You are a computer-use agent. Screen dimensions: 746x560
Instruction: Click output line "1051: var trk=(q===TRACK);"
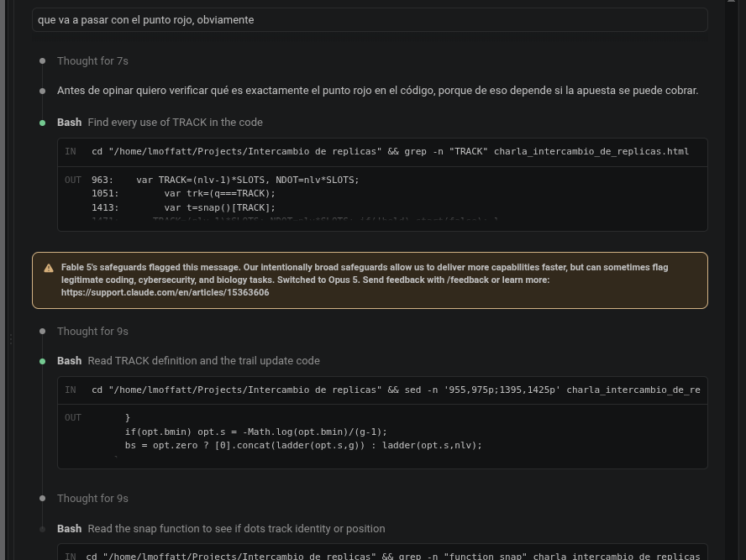(x=184, y=193)
